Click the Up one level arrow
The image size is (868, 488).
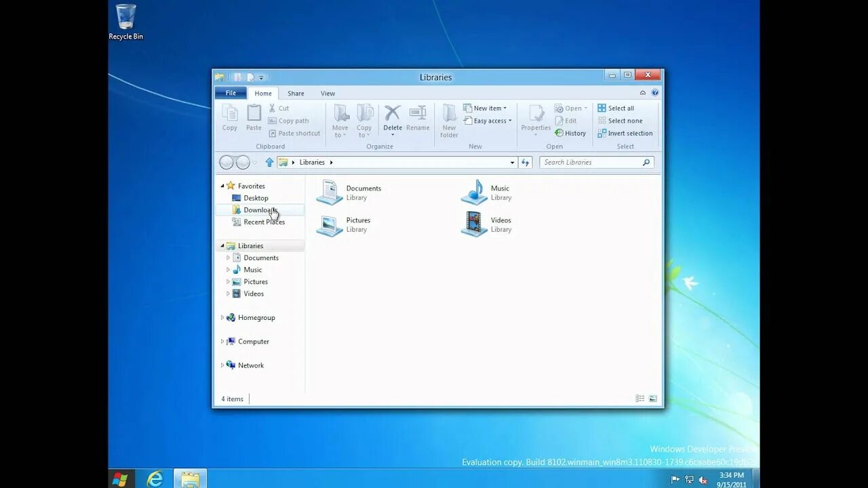pos(269,162)
